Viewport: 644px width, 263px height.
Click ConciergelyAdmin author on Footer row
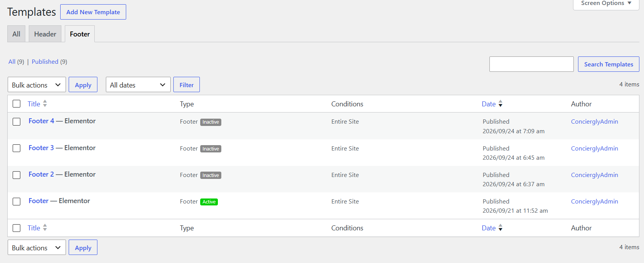tap(595, 202)
